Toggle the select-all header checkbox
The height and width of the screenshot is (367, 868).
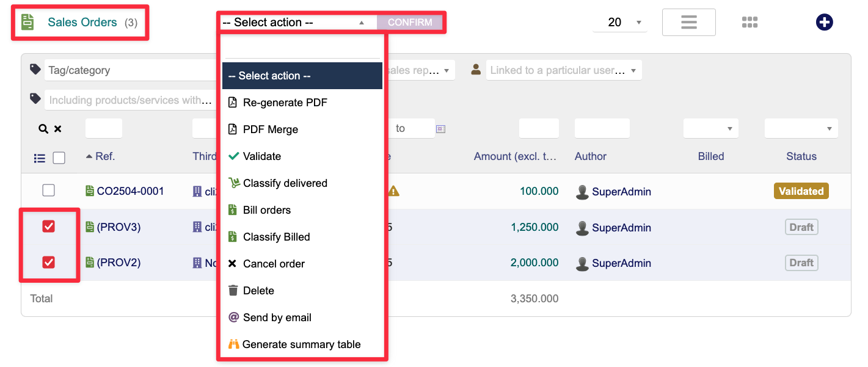tap(59, 158)
